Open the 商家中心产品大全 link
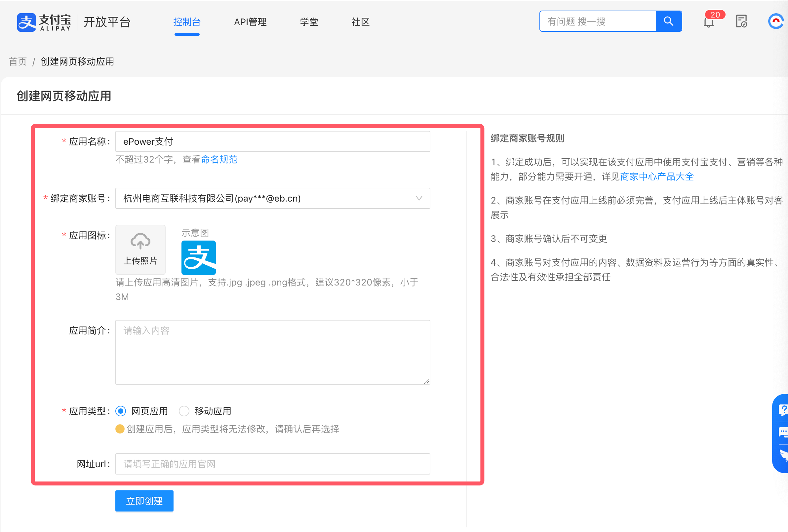Viewport: 788px width, 532px height. pyautogui.click(x=657, y=177)
